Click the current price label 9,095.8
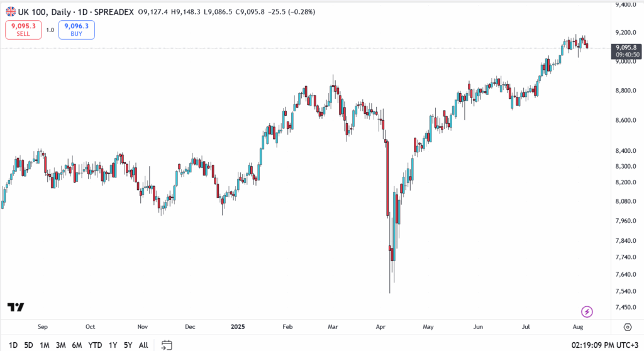The image size is (644, 351). click(x=627, y=47)
